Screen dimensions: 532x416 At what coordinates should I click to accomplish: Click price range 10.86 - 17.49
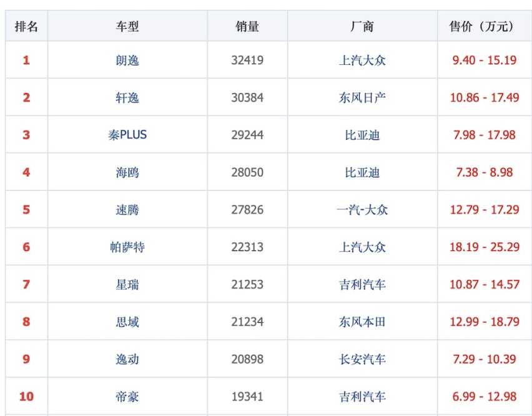[485, 97]
